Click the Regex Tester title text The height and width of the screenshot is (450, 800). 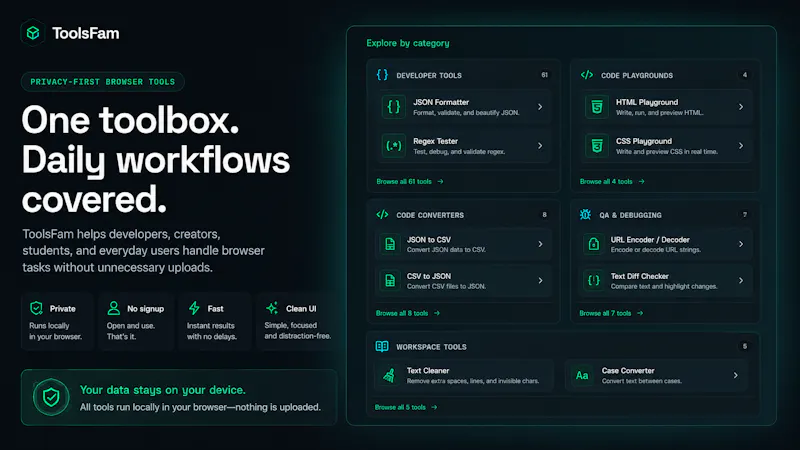[x=435, y=141]
